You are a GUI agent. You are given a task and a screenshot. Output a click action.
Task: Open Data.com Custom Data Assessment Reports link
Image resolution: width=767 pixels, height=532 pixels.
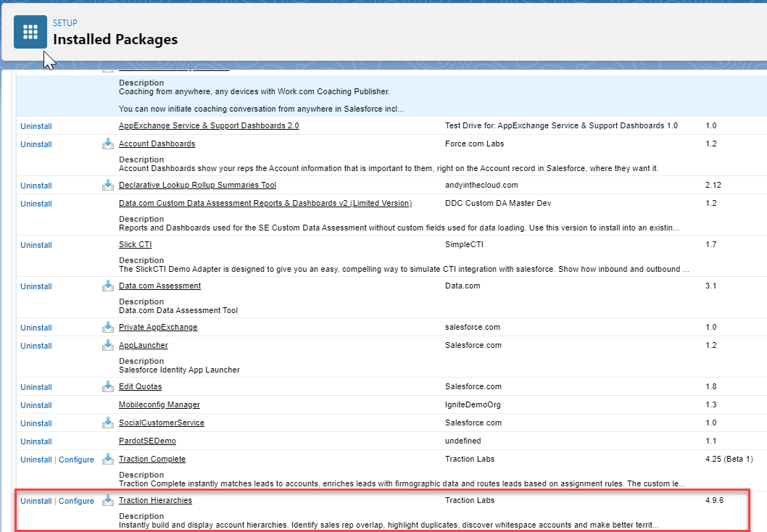[265, 203]
